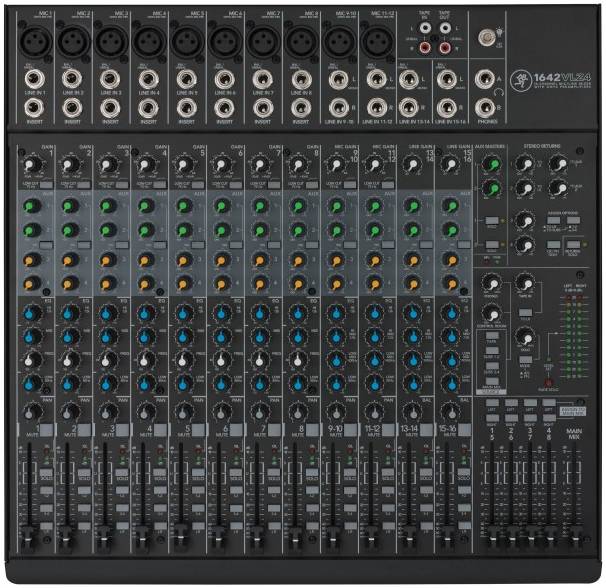Click the Solo level knob
This screenshot has width=606, height=588.
[x=525, y=337]
